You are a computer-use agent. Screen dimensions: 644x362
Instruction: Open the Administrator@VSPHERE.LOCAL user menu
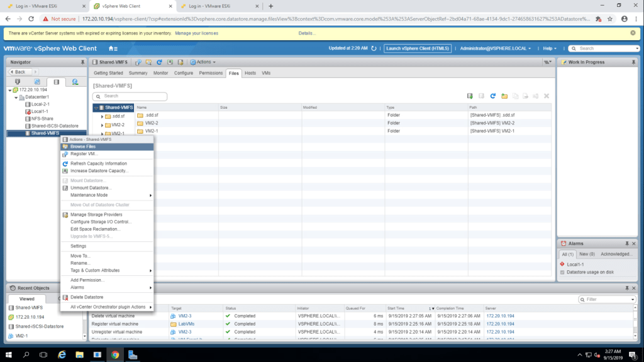pyautogui.click(x=496, y=48)
